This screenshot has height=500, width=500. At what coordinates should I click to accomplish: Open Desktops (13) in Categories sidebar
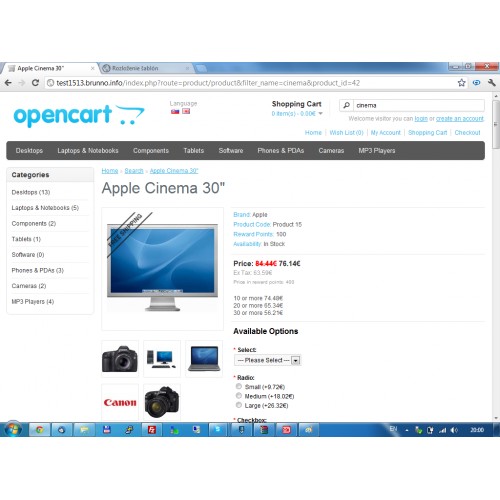coord(31,192)
